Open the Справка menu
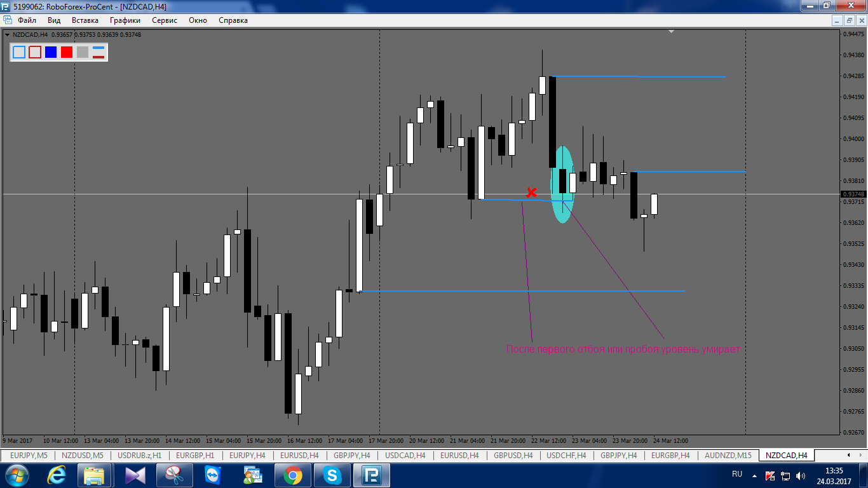868x488 pixels. coord(233,20)
